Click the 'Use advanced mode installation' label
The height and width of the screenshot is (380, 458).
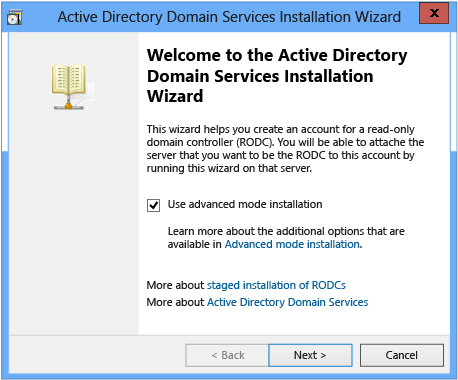(245, 204)
